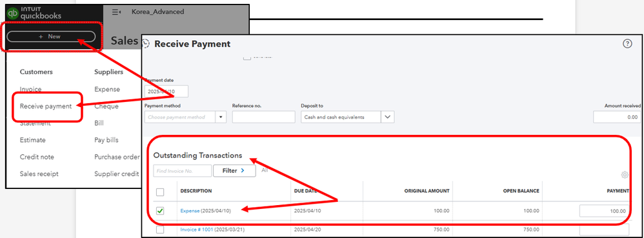Choose Estimate menu item
The width and height of the screenshot is (644, 238).
32,140
